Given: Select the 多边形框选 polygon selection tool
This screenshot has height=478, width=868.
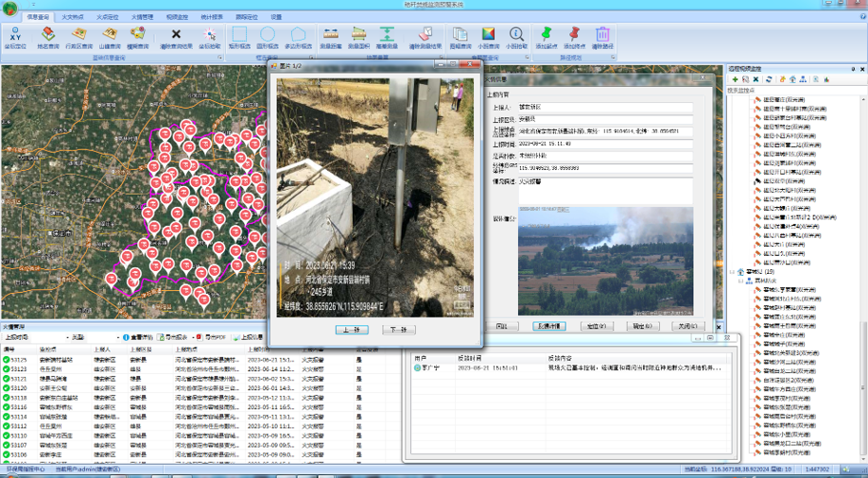Looking at the screenshot, I should pos(300,36).
